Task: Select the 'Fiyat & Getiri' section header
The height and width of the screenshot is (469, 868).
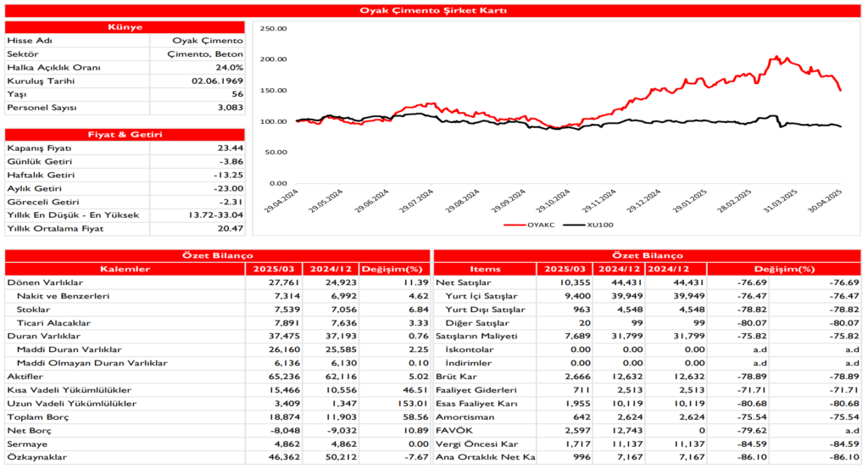Action: (x=125, y=135)
